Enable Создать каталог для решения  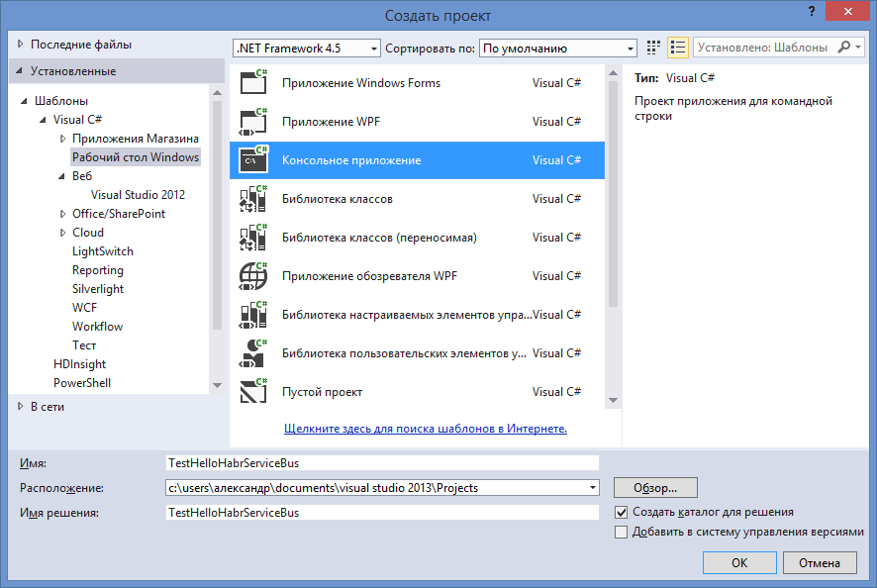[620, 512]
